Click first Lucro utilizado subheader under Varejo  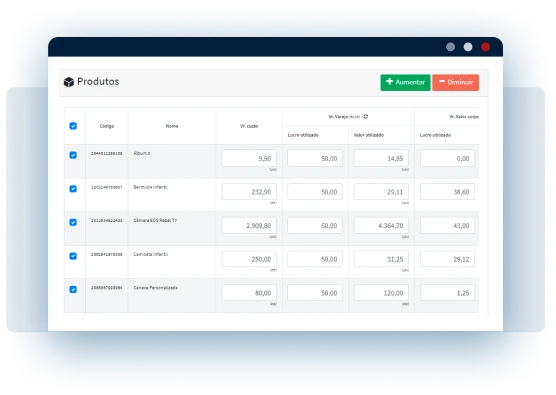pos(303,135)
